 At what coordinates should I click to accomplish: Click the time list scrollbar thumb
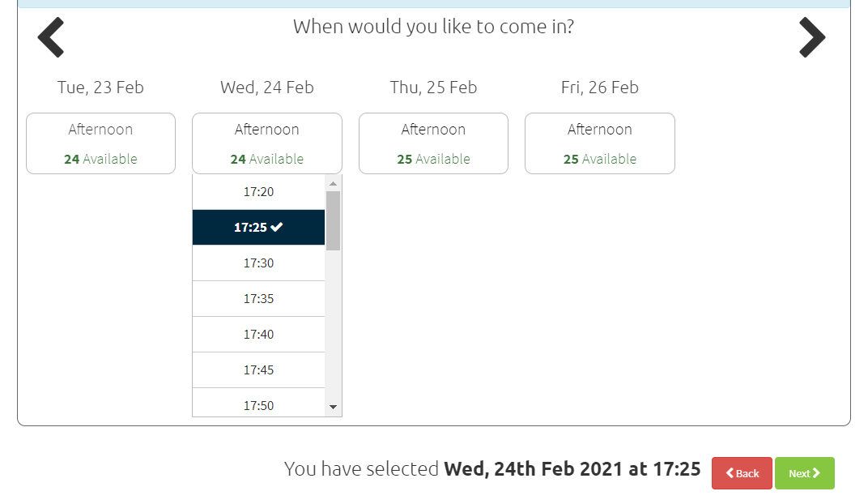[333, 220]
